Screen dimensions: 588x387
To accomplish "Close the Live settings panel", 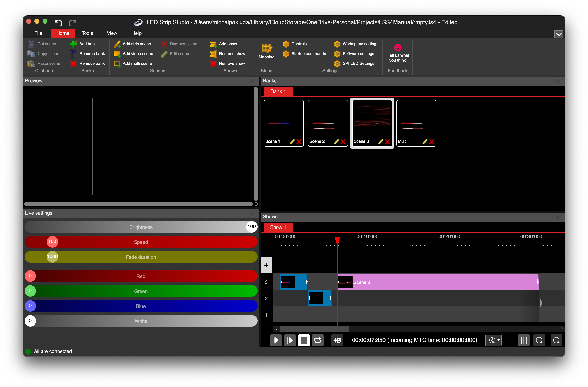I will tap(252, 213).
